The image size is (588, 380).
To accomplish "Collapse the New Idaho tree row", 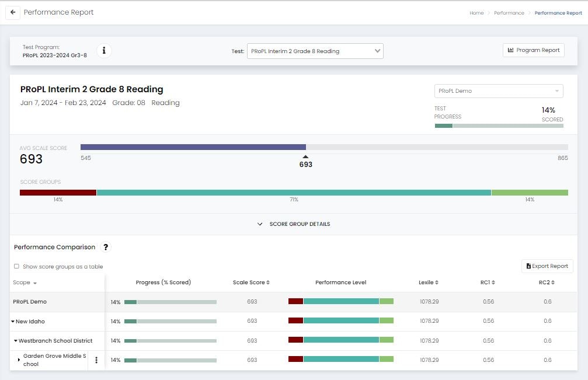I will (x=13, y=322).
